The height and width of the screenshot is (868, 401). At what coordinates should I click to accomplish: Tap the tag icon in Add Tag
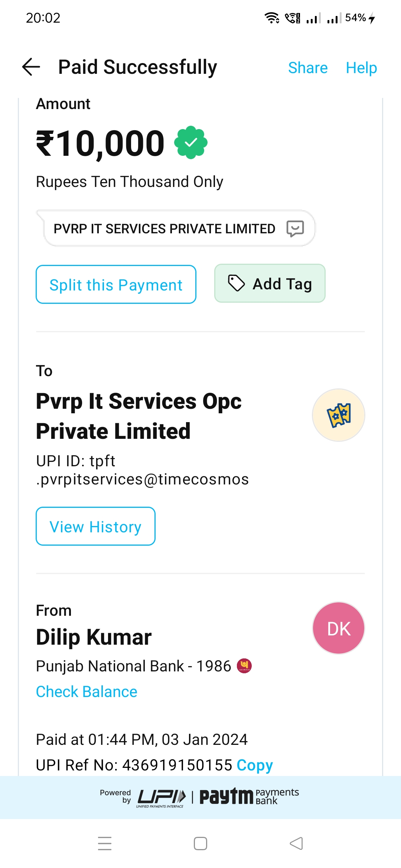[x=236, y=284]
